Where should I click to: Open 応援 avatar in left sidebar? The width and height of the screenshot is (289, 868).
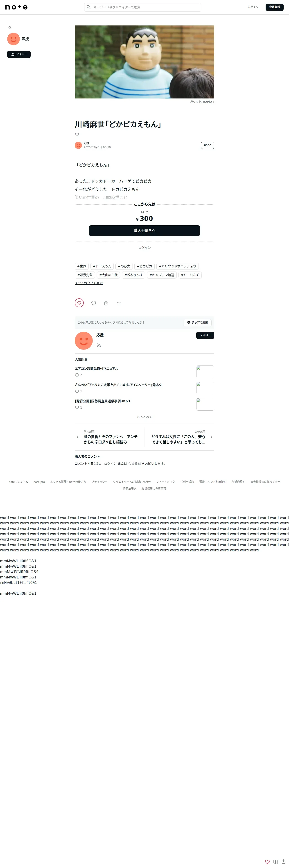tap(14, 39)
